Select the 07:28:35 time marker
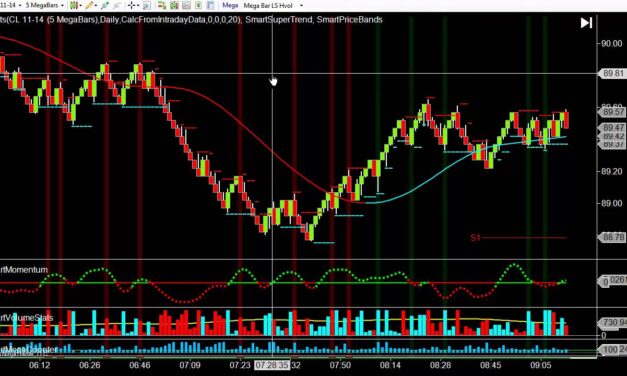This screenshot has height=376, width=627. click(x=272, y=365)
